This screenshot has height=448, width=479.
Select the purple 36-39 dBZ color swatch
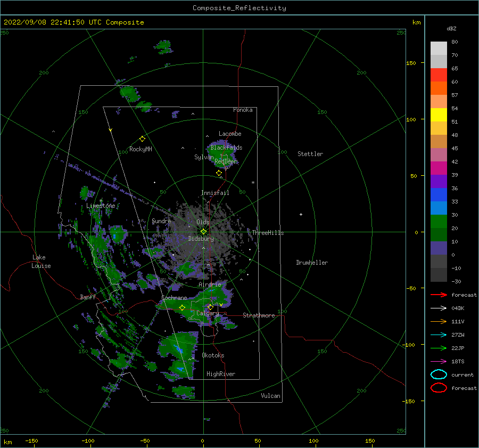point(439,182)
